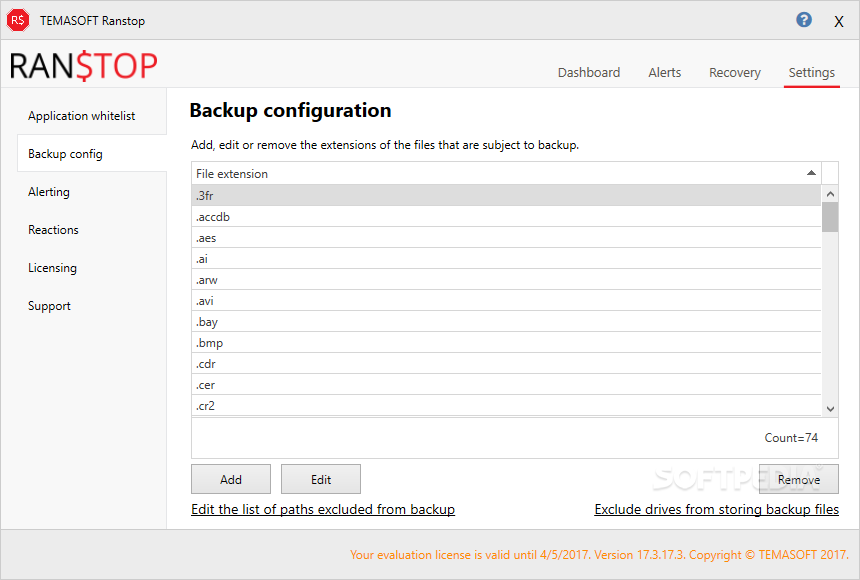
Task: Click the scrollbar down arrow
Action: (830, 408)
